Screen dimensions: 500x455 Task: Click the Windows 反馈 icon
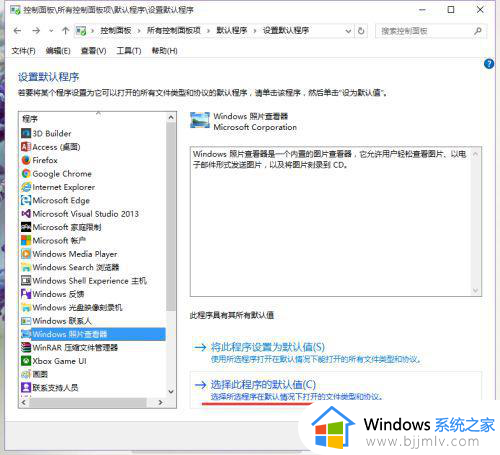[26, 294]
